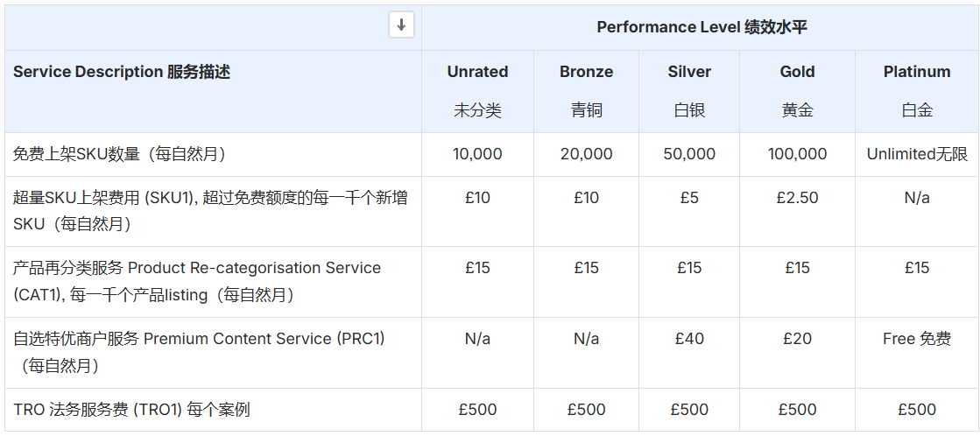980x436 pixels.
Task: Click the Free Premium Content Platinum cell
Action: click(916, 339)
